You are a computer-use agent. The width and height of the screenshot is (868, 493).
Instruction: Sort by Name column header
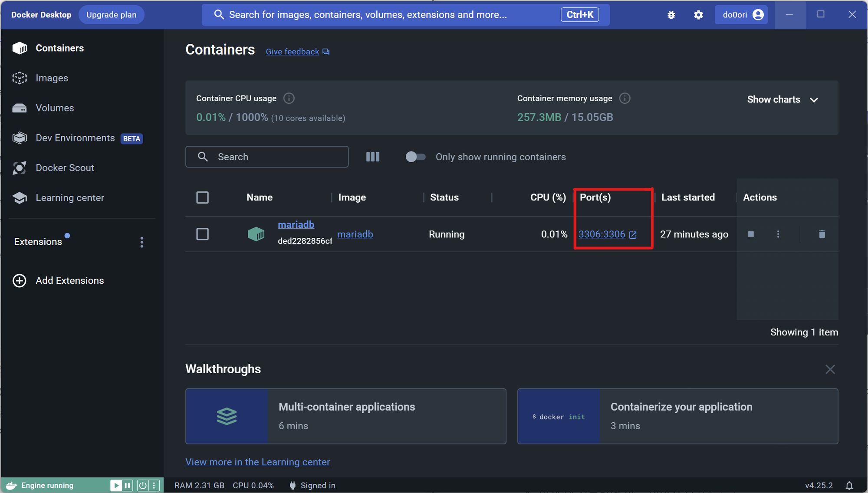pos(260,197)
